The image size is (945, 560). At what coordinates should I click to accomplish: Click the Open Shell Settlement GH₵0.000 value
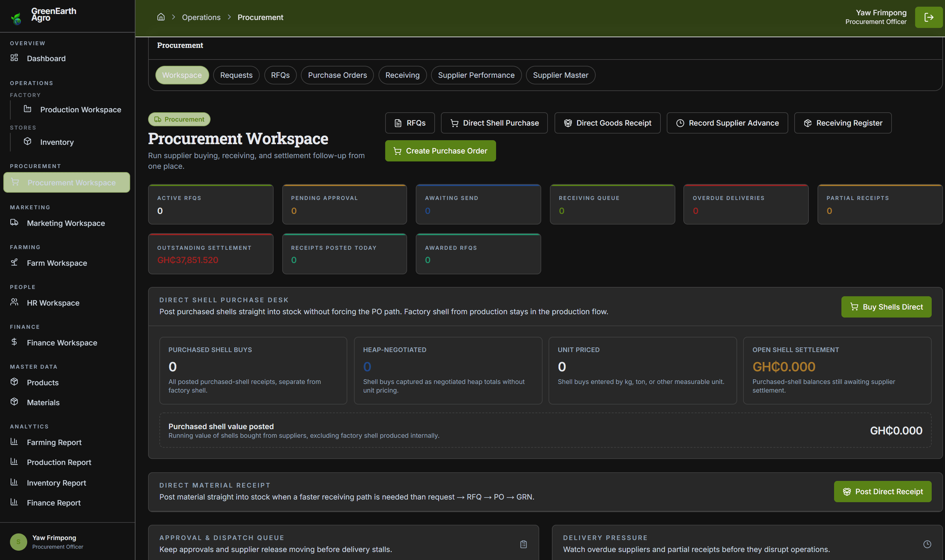click(784, 367)
